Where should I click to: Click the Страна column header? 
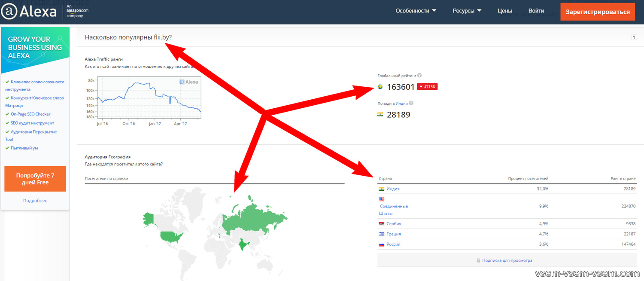point(385,178)
